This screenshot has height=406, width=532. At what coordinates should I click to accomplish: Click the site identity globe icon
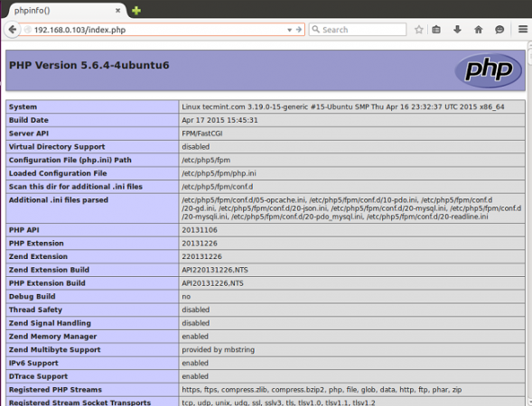(x=27, y=30)
